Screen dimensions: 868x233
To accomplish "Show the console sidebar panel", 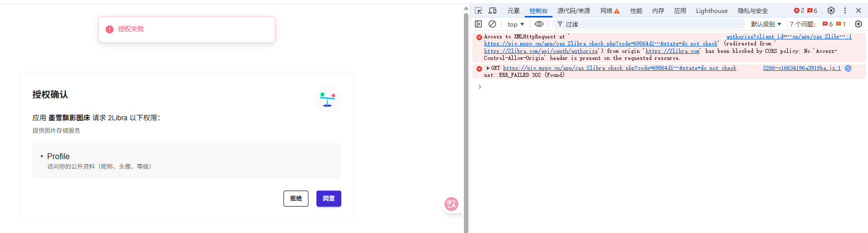I will tap(478, 24).
